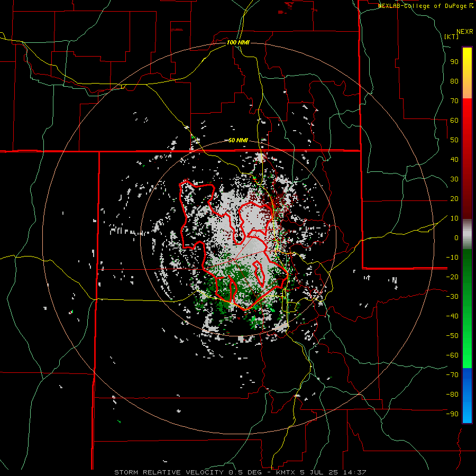Click the "100 NMI" range ring label
Viewport: 476px width, 476px height.
[238, 42]
